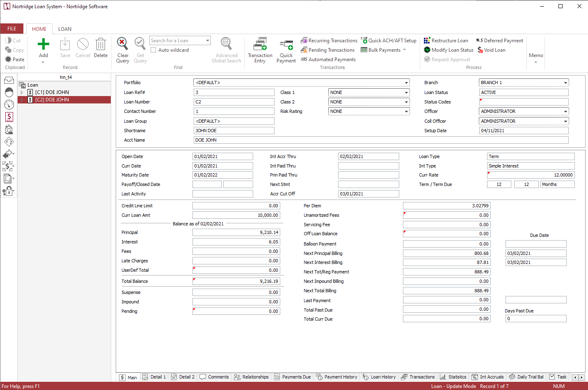Click Restructure Loan

446,41
